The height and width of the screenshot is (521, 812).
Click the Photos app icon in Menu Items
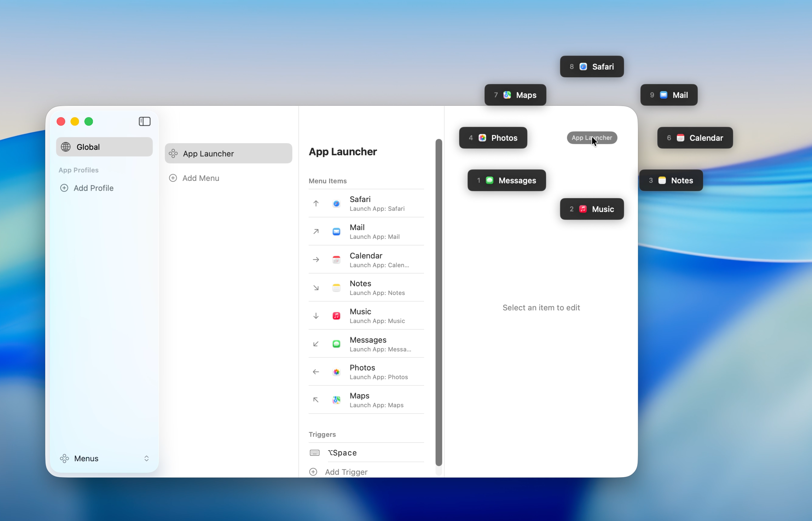[336, 372]
